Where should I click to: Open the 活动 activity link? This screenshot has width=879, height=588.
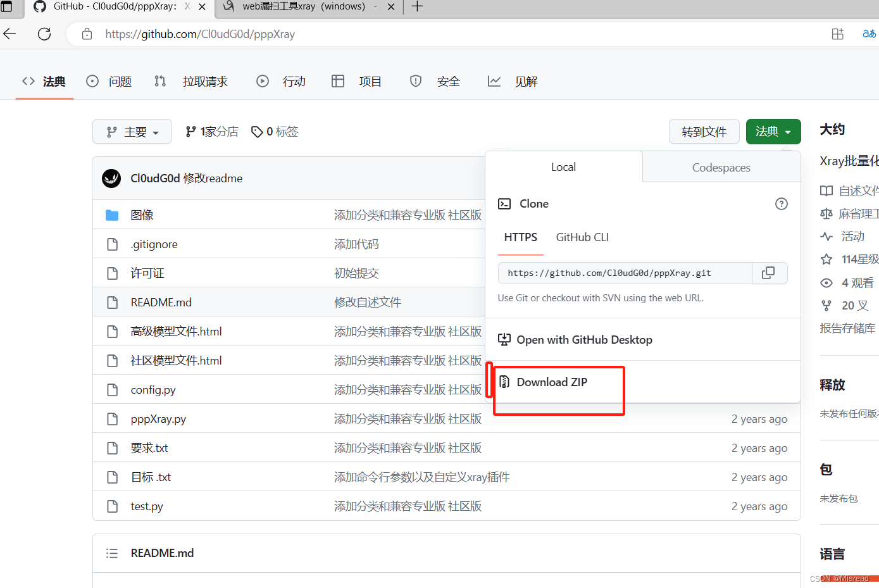tap(852, 237)
